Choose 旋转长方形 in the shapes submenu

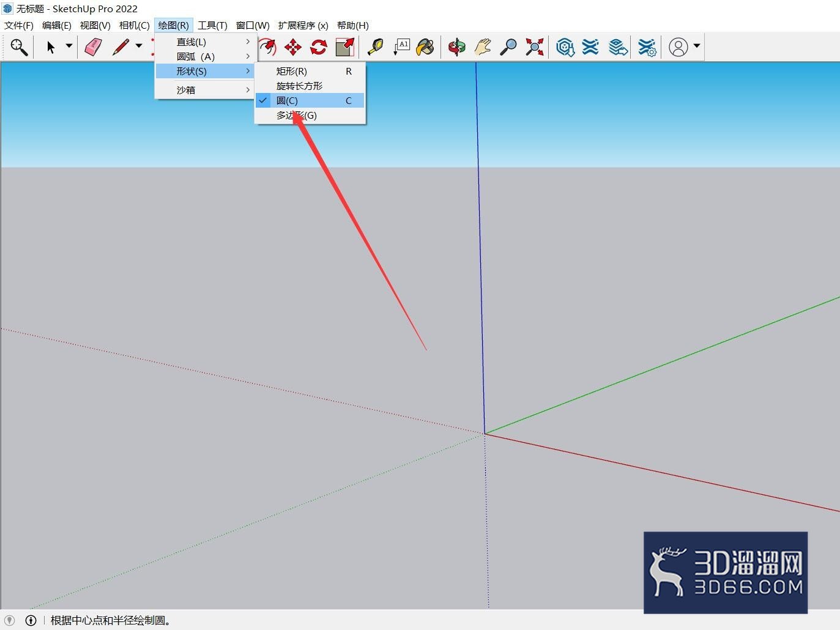click(310, 86)
